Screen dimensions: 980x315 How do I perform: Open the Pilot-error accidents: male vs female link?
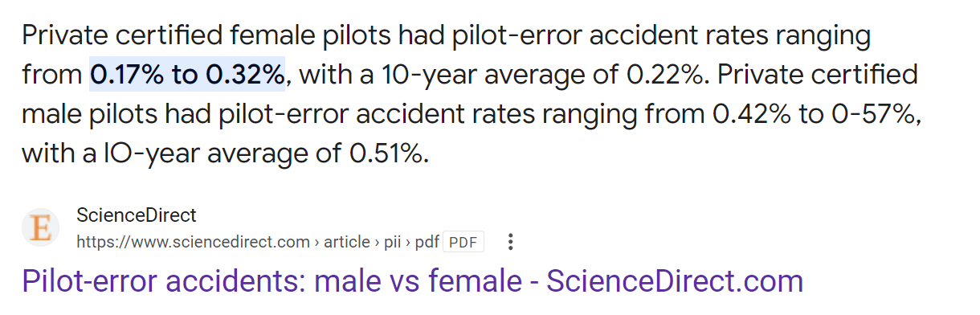click(412, 281)
